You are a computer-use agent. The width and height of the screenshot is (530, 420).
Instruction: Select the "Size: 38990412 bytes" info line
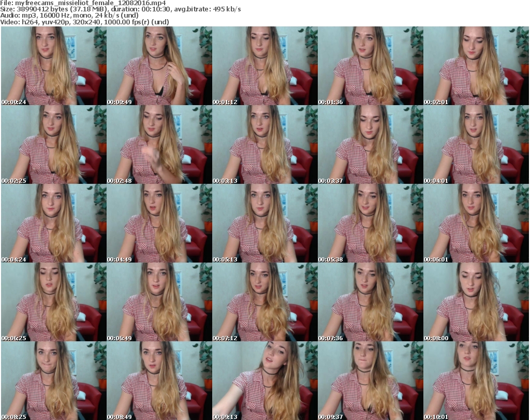[121, 9]
